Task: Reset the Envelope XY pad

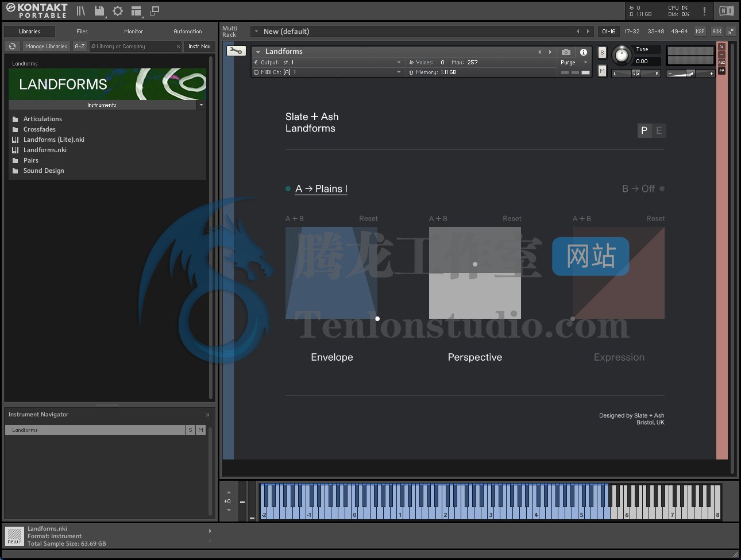Action: 368,219
